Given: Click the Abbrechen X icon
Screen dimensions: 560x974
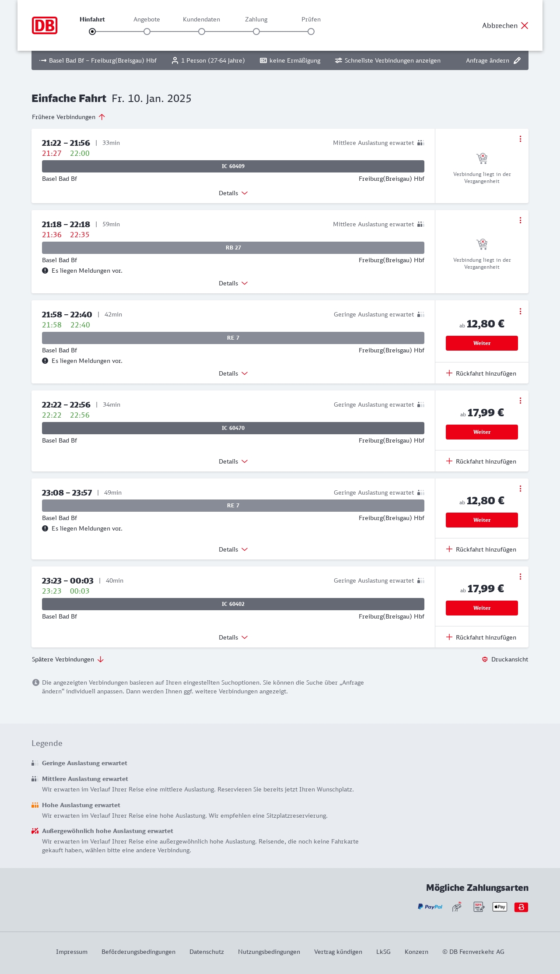Looking at the screenshot, I should [525, 25].
